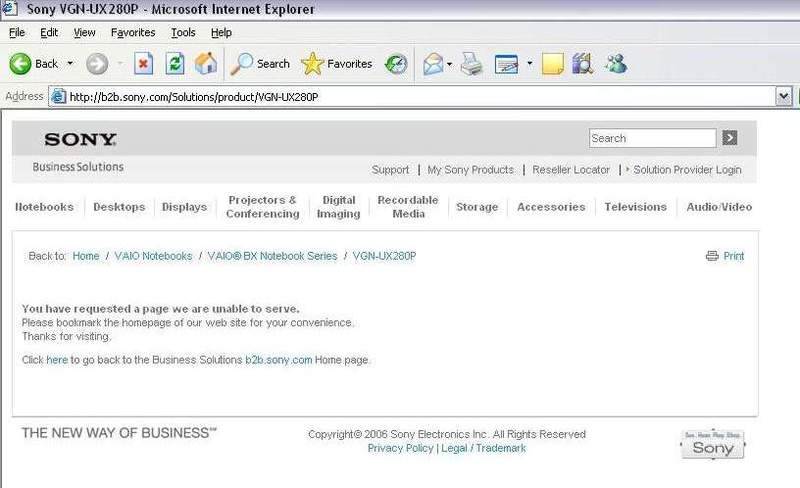Open the History clock icon

396,64
